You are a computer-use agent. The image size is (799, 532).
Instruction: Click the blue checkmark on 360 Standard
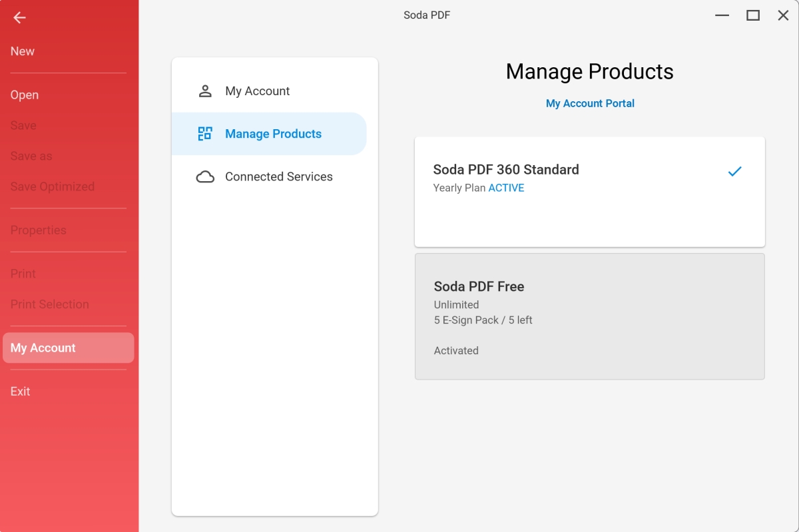tap(734, 172)
